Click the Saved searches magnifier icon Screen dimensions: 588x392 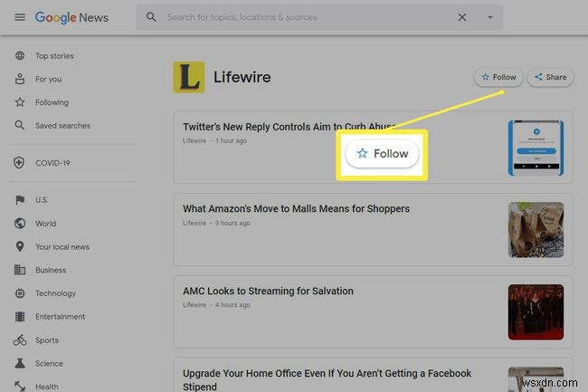click(20, 125)
